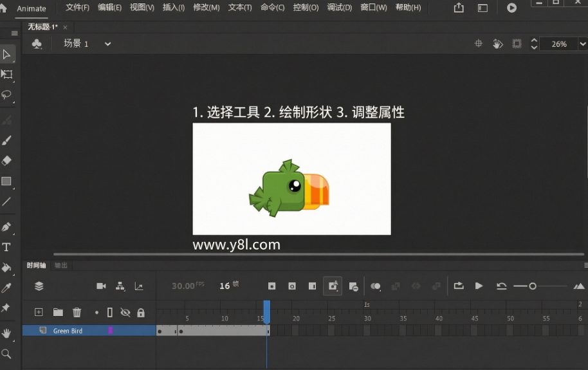Select the Text tool
The image size is (588, 370).
(6, 247)
